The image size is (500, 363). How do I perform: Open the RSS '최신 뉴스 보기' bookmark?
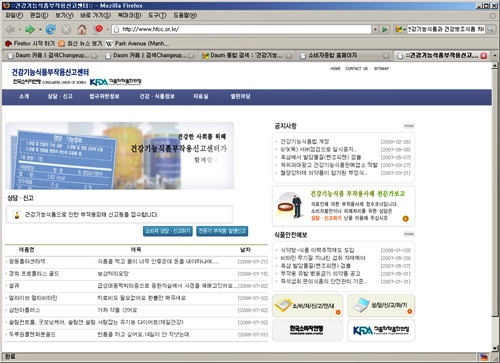coord(80,43)
